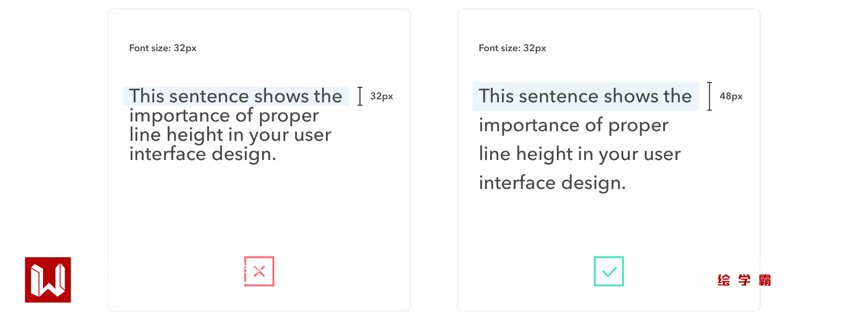The width and height of the screenshot is (868, 320).
Task: Click "importance of proper" in left card
Action: (x=224, y=116)
